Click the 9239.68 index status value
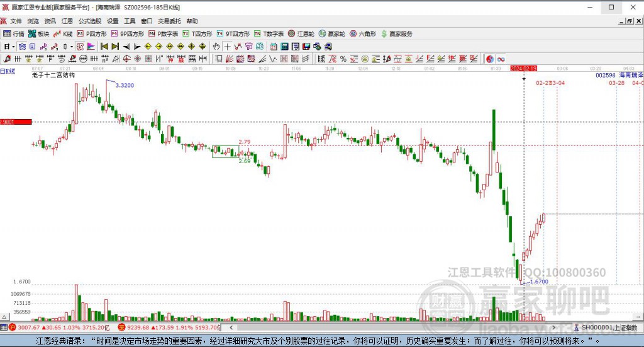This screenshot has width=644, height=347. click(138, 327)
